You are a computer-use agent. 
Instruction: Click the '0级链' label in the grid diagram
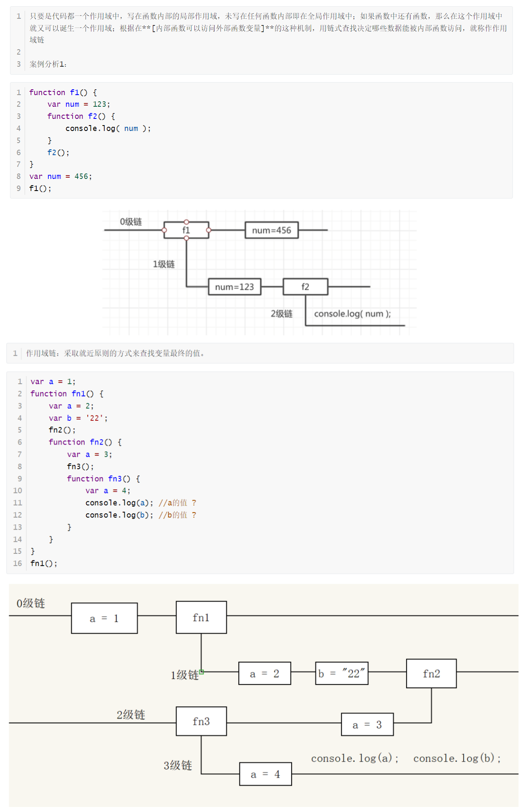click(131, 222)
